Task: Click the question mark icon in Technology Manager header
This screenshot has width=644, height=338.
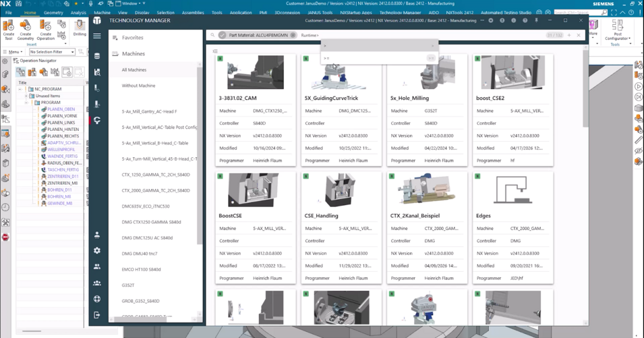Action: pos(525,20)
